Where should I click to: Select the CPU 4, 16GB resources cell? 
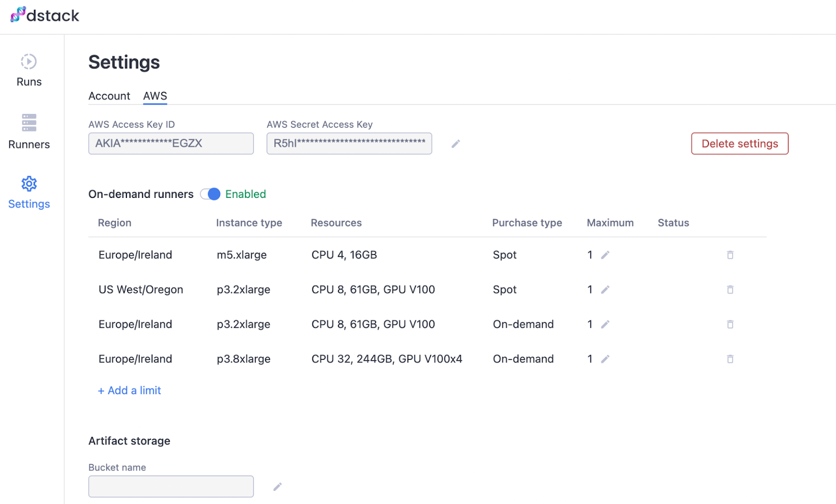tap(344, 255)
